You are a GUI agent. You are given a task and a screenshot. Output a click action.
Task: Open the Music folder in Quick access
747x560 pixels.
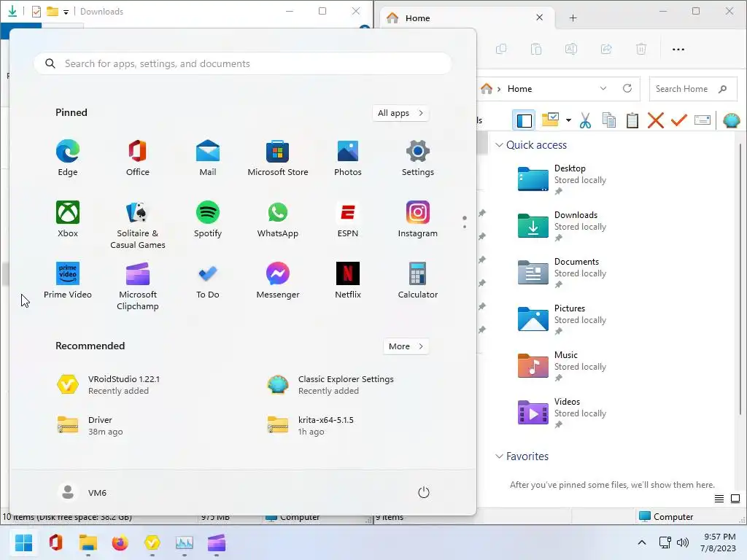pyautogui.click(x=562, y=366)
